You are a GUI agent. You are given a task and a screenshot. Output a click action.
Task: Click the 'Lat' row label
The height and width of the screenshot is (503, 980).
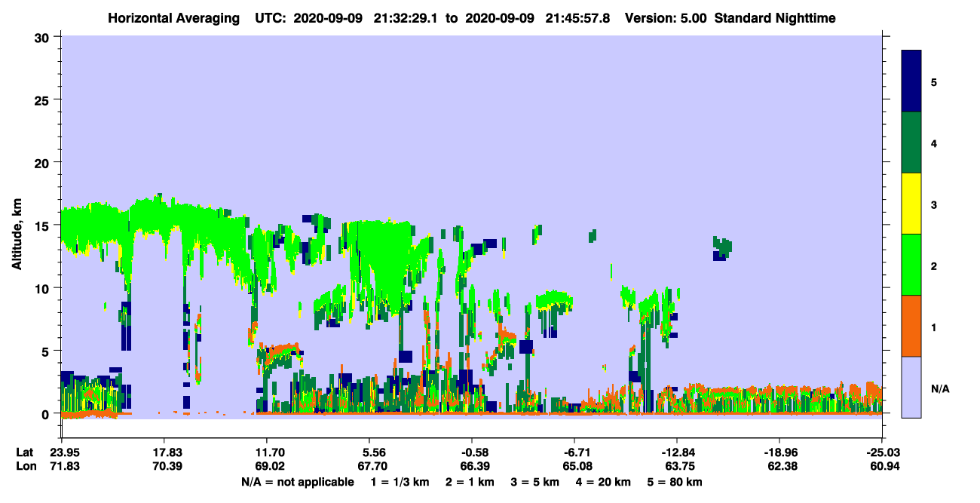[25, 452]
